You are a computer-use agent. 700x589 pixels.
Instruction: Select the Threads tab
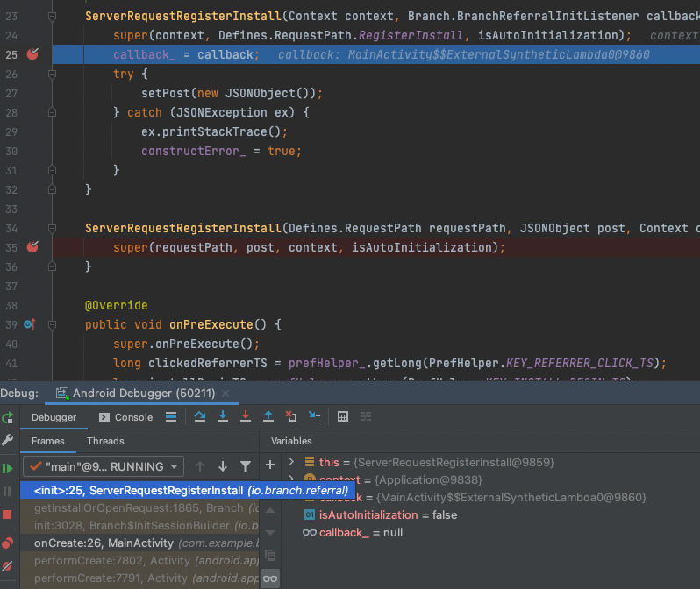pos(105,441)
